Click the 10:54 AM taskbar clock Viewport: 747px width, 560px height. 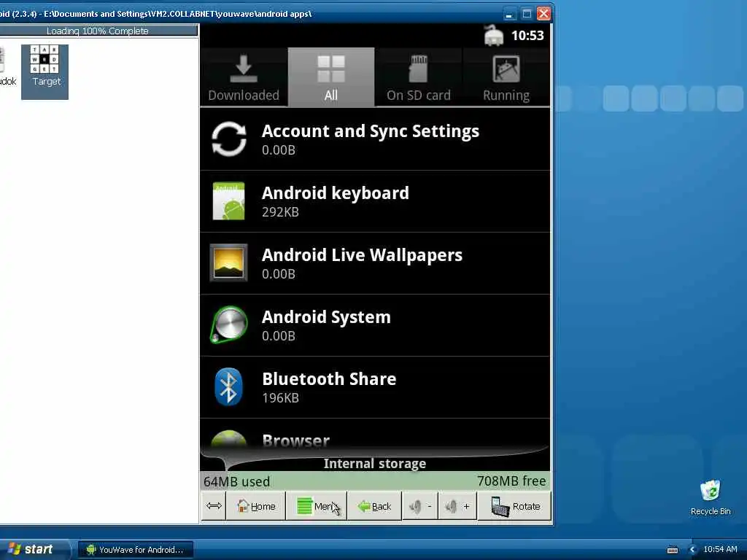click(720, 549)
